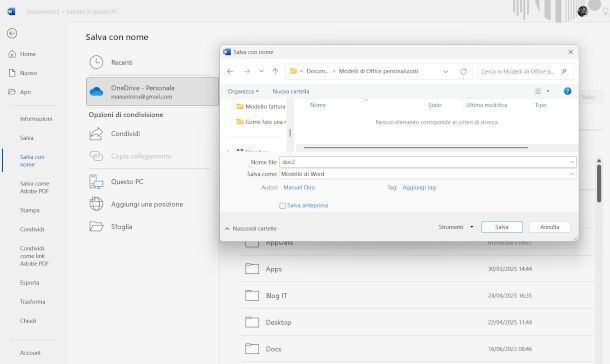Open the Docs folder in Word list
The height and width of the screenshot is (364, 610).
coord(417,349)
